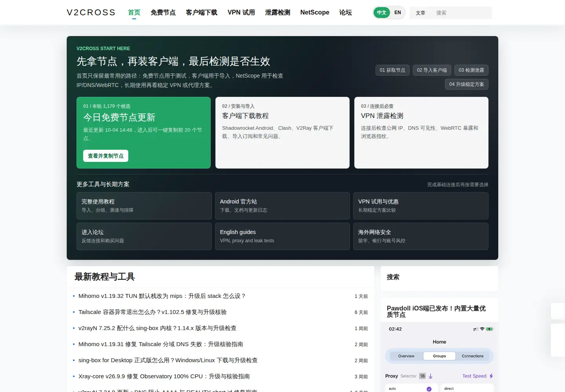The image size is (565, 392).
Task: Open article v2rayN 7.25.2 配什么 sing-box 内核
Action: pos(157,328)
